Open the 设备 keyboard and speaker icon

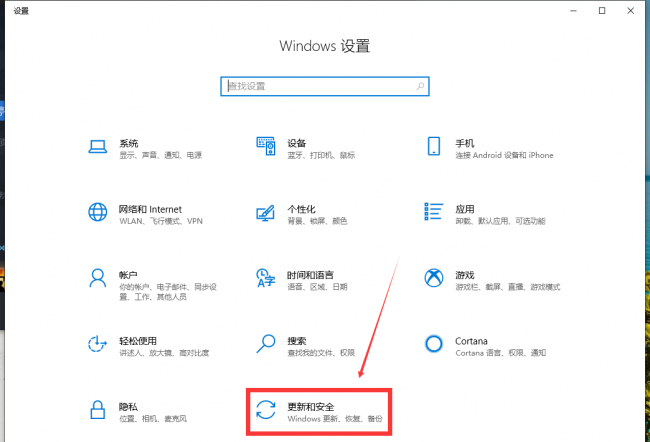[x=266, y=146]
